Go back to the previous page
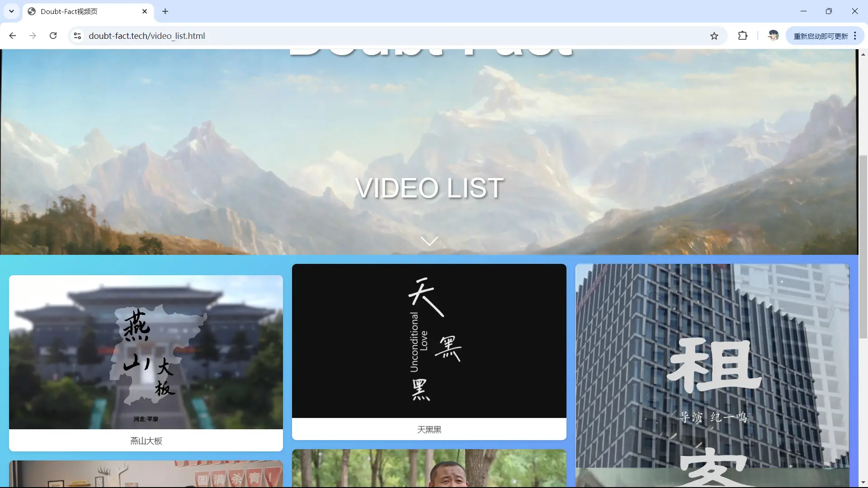868x488 pixels. tap(13, 36)
